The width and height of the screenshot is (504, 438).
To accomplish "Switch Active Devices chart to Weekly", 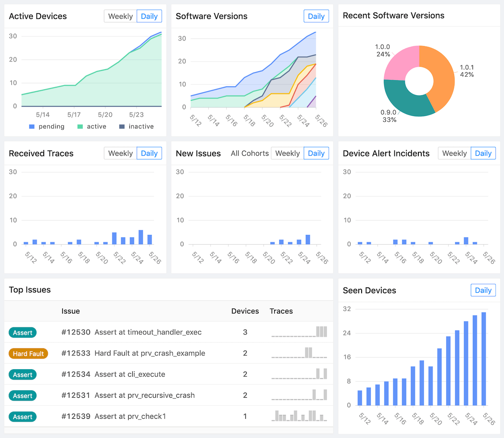I will [120, 16].
